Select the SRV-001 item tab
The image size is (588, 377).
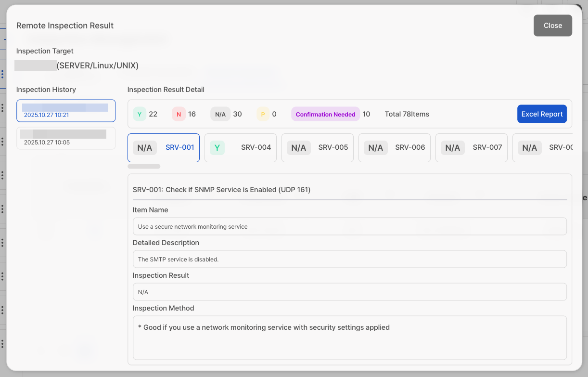point(164,148)
